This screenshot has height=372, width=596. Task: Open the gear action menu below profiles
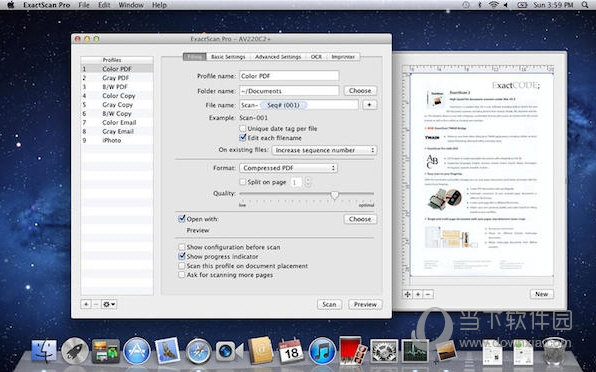[109, 304]
